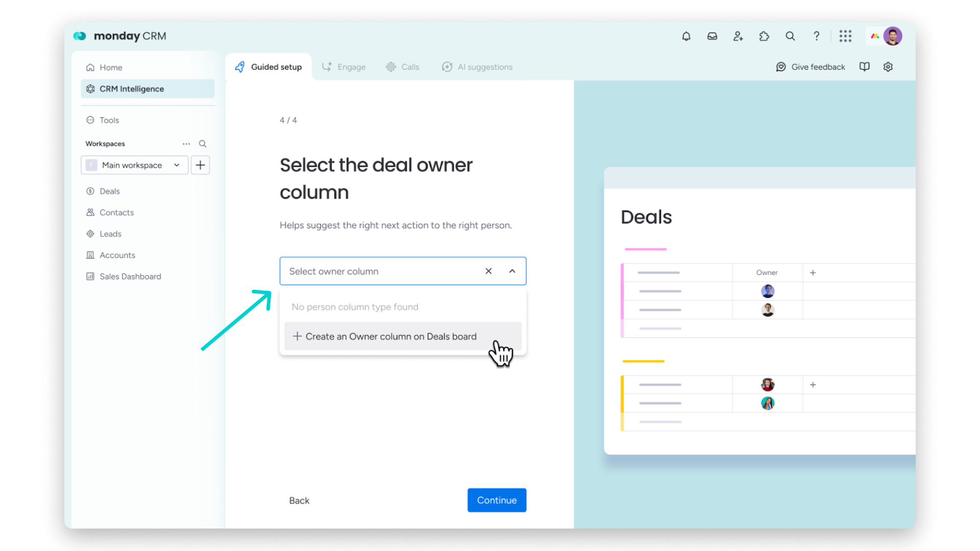The height and width of the screenshot is (551, 980).
Task: Click the Continue button
Action: click(497, 500)
